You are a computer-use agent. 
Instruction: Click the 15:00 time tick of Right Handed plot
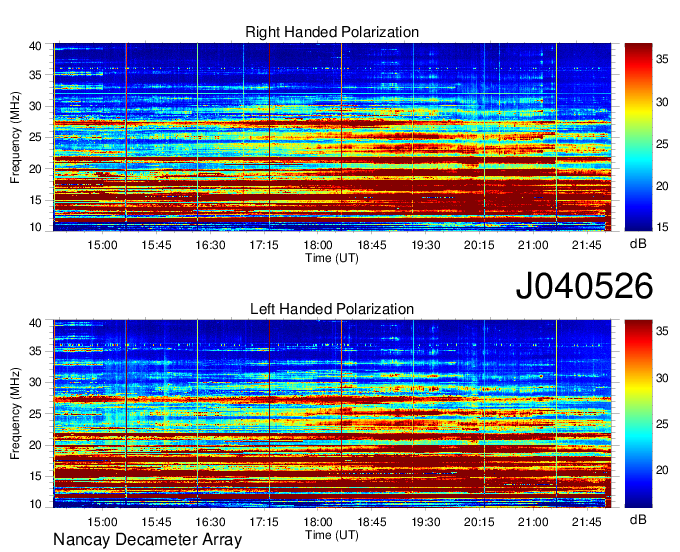click(102, 245)
